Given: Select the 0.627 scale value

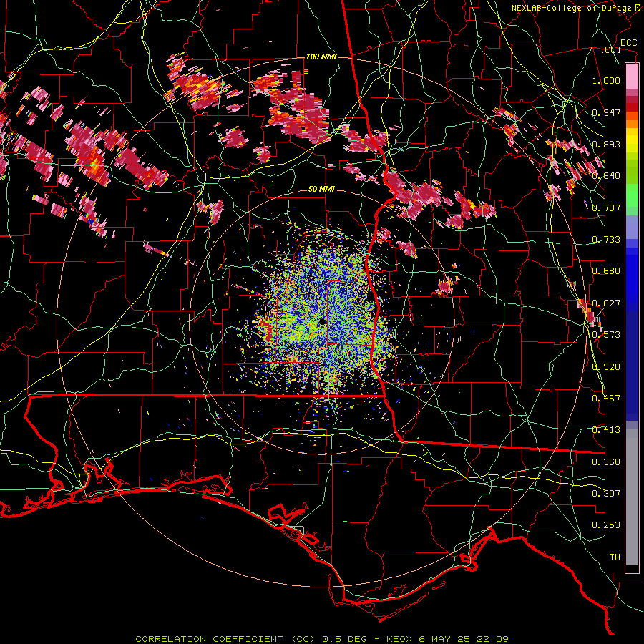Looking at the screenshot, I should click(x=606, y=303).
